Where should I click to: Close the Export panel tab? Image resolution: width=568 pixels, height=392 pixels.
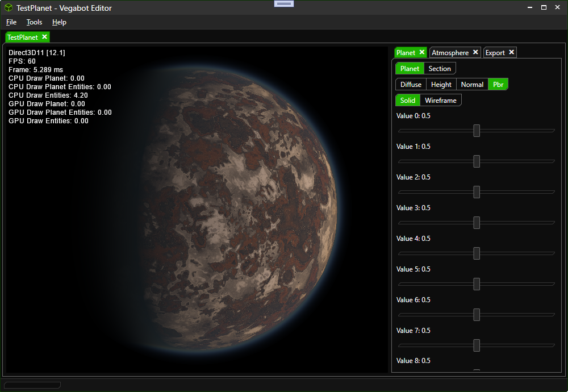511,52
